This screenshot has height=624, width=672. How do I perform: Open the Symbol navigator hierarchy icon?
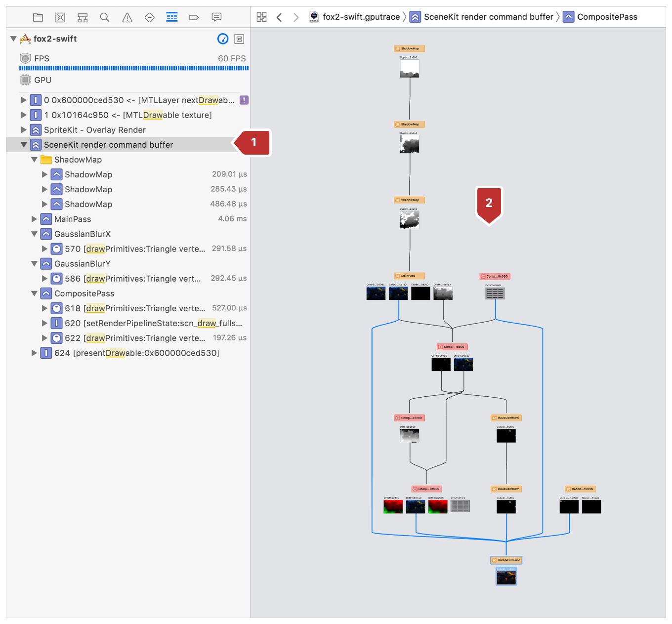pyautogui.click(x=83, y=18)
